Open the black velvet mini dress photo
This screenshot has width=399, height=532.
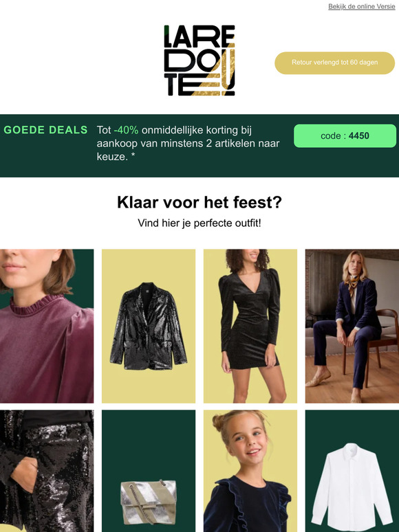250,326
